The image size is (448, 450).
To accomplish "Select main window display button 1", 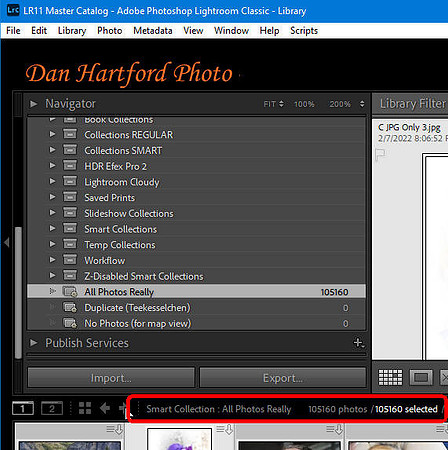I will pos(23,408).
